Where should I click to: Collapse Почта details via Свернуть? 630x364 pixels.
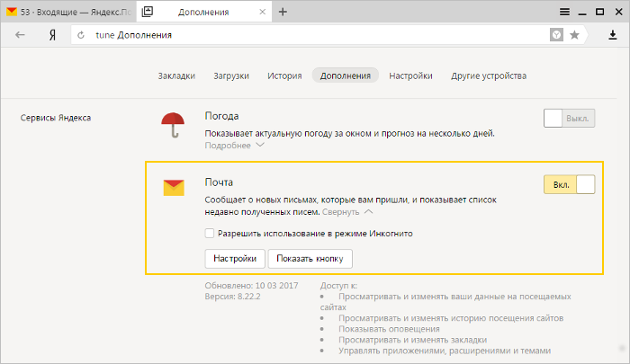pyautogui.click(x=347, y=211)
